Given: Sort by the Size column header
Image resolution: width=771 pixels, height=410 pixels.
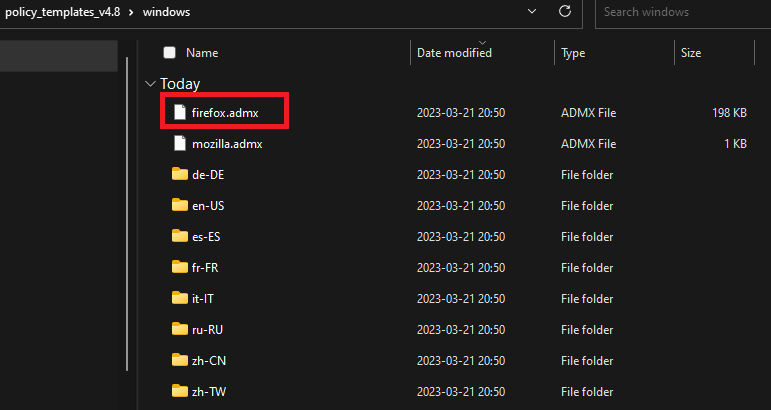Looking at the screenshot, I should tap(691, 53).
